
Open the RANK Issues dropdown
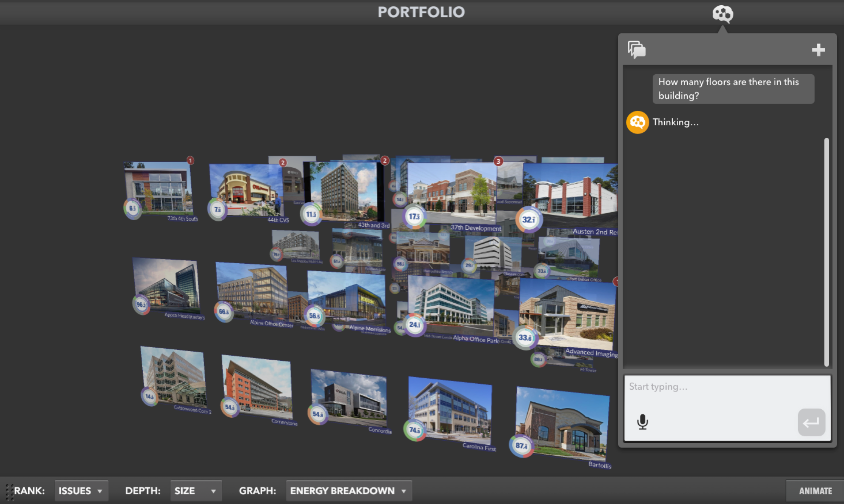tap(81, 491)
